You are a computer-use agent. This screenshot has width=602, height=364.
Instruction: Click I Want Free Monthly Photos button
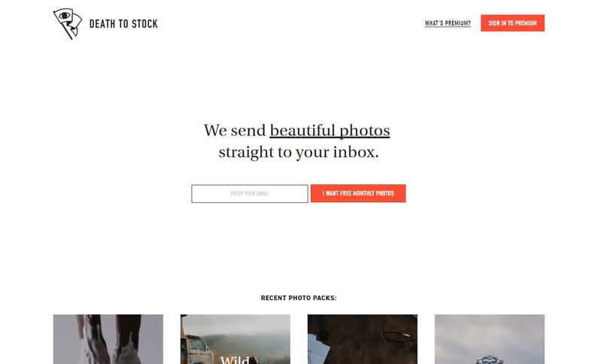[x=358, y=193]
